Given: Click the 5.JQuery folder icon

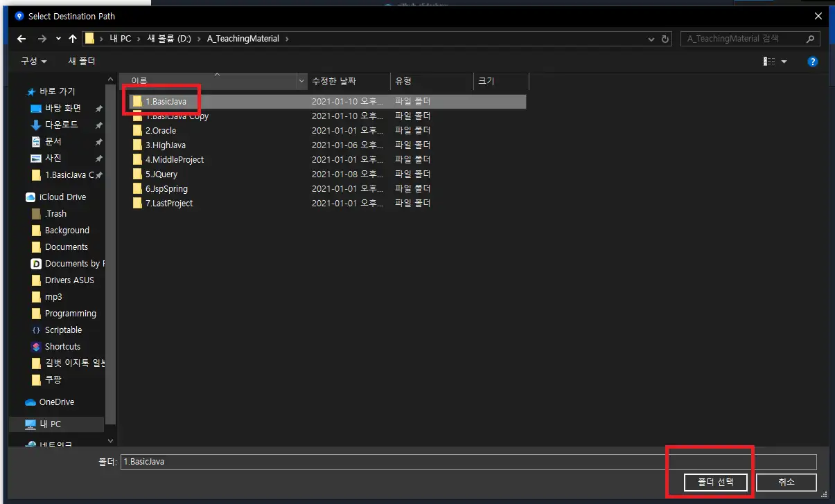Looking at the screenshot, I should coord(137,174).
